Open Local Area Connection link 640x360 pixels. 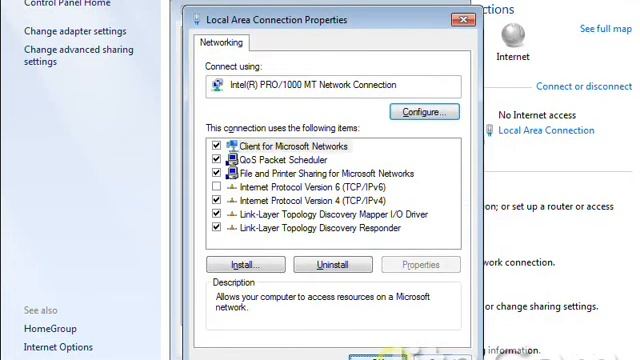click(546, 130)
